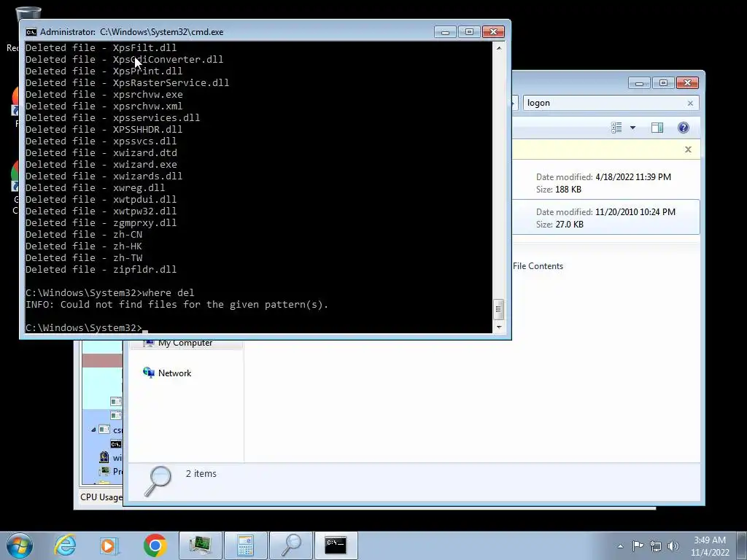
Task: Minimize the Explorer search window
Action: point(639,83)
